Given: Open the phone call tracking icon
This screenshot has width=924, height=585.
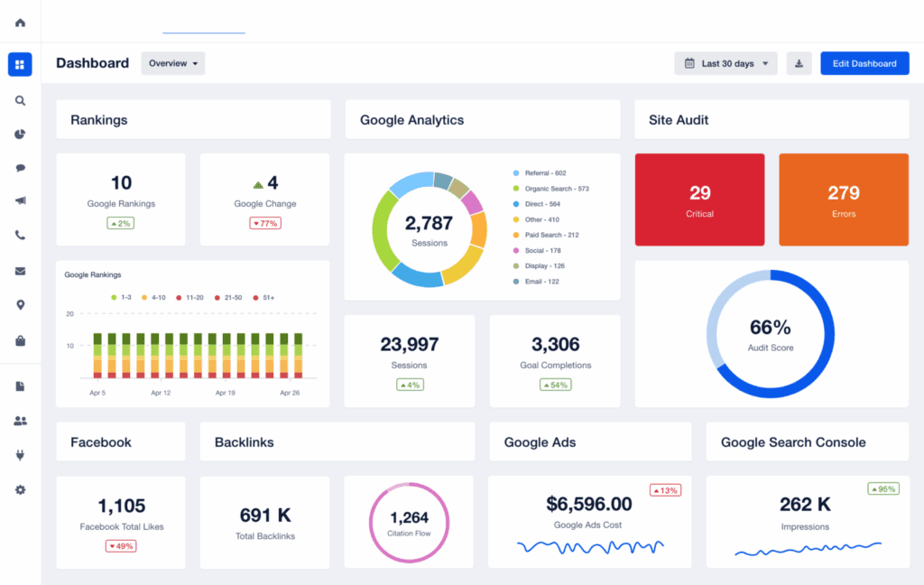Looking at the screenshot, I should click(20, 236).
